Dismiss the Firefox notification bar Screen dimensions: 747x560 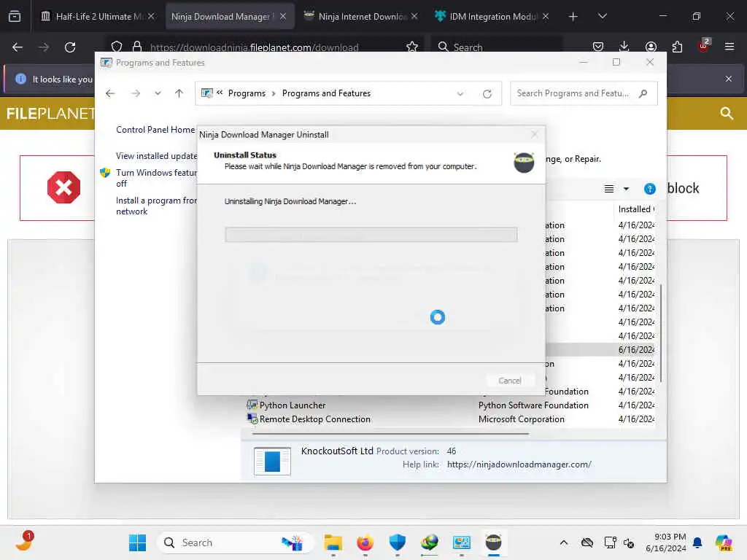click(729, 79)
